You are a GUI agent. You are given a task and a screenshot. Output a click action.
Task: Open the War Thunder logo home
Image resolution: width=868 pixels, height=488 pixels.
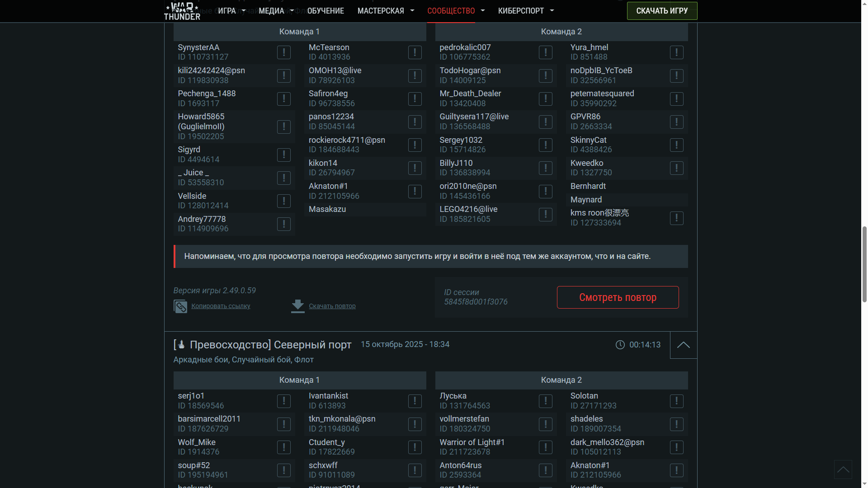coord(182,11)
